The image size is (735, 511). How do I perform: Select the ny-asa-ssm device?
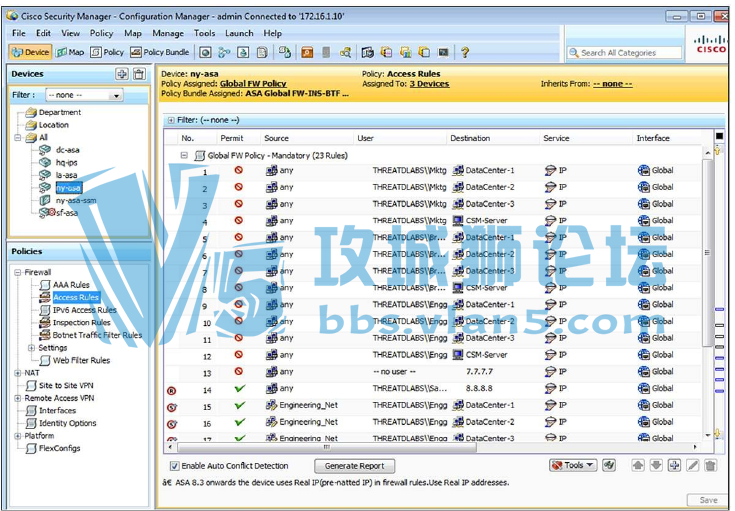pos(76,201)
